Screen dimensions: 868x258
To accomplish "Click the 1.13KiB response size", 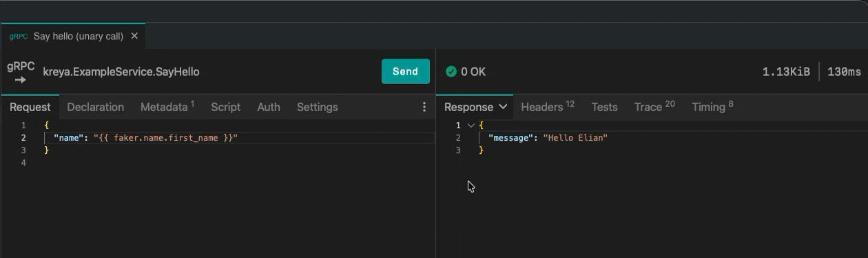I will pos(786,72).
